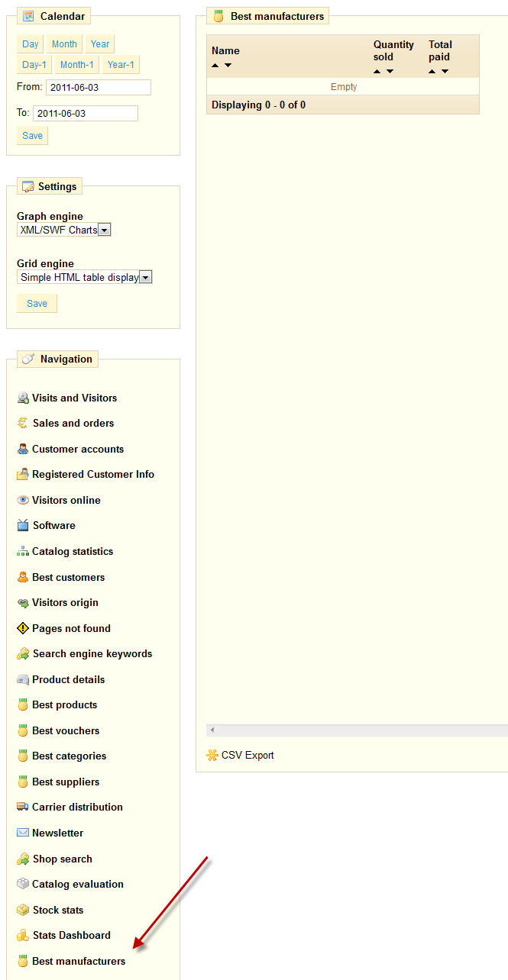Sort Total paid ascending
The height and width of the screenshot is (980, 508).
(x=432, y=72)
